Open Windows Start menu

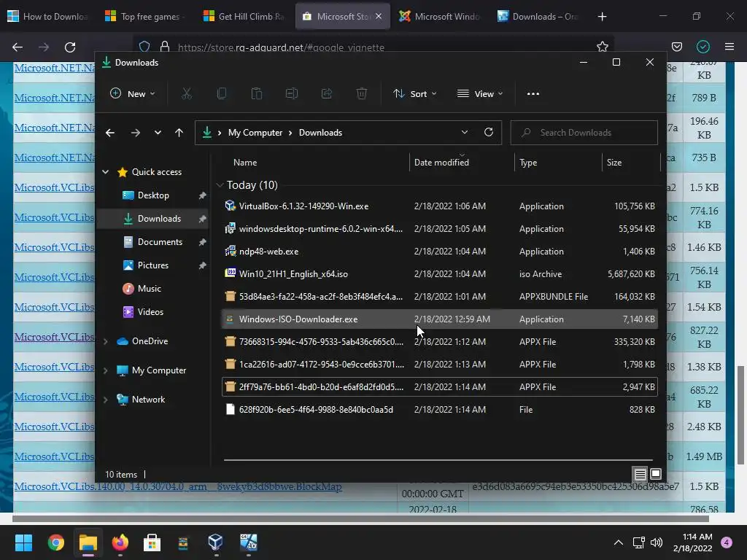pos(23,542)
